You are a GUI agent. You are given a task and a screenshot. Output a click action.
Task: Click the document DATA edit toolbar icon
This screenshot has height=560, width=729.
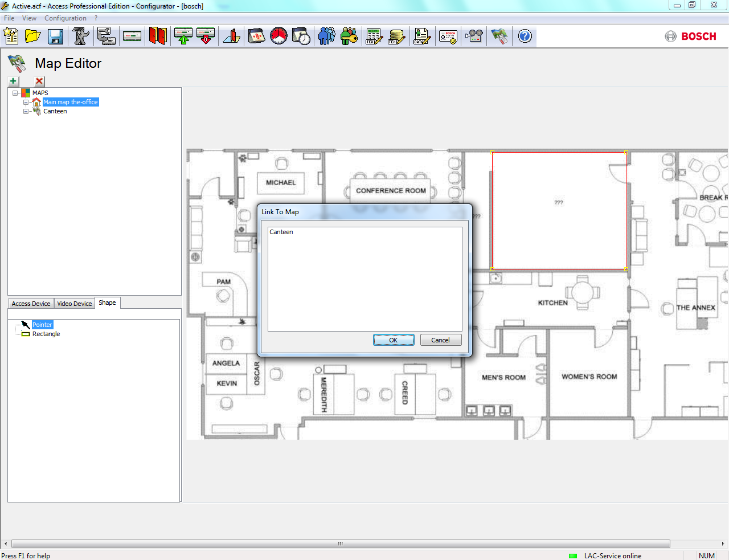422,36
